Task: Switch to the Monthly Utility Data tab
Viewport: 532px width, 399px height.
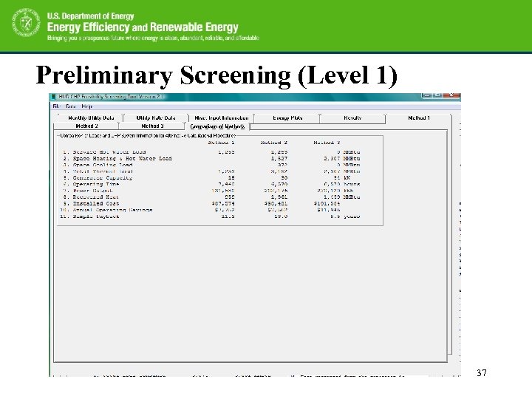Action: [x=91, y=118]
